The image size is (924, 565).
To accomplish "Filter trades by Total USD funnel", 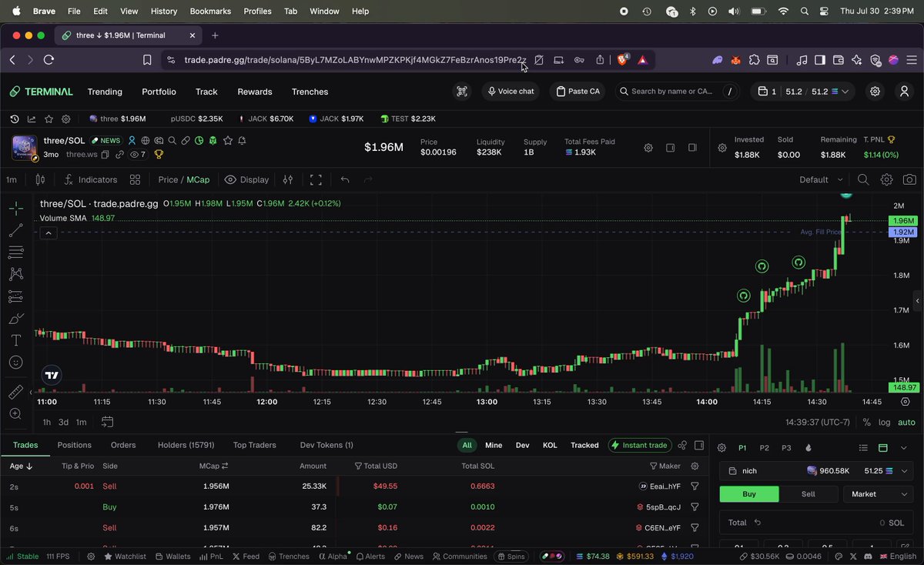I will 358,466.
